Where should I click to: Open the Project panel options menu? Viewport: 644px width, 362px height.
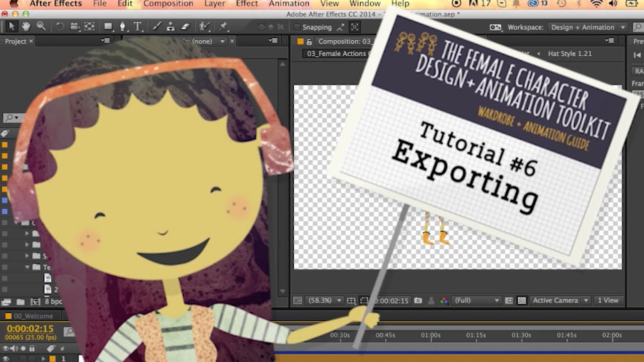click(x=105, y=41)
